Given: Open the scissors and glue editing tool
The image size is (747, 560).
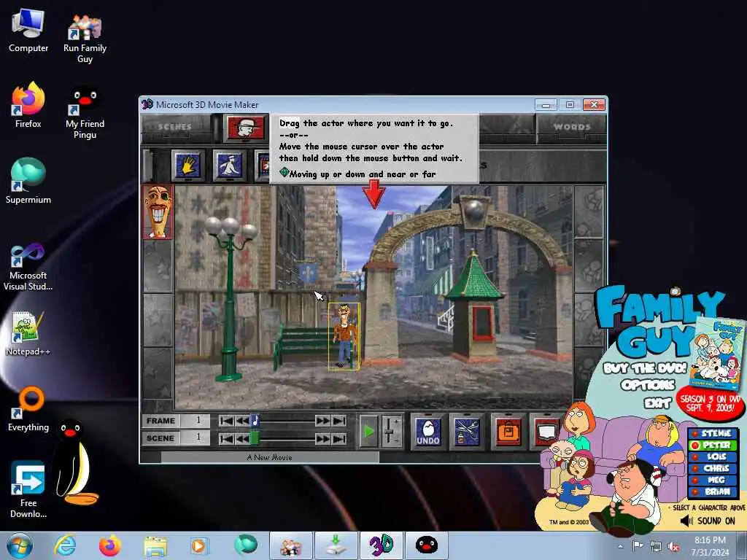Looking at the screenshot, I should click(467, 432).
